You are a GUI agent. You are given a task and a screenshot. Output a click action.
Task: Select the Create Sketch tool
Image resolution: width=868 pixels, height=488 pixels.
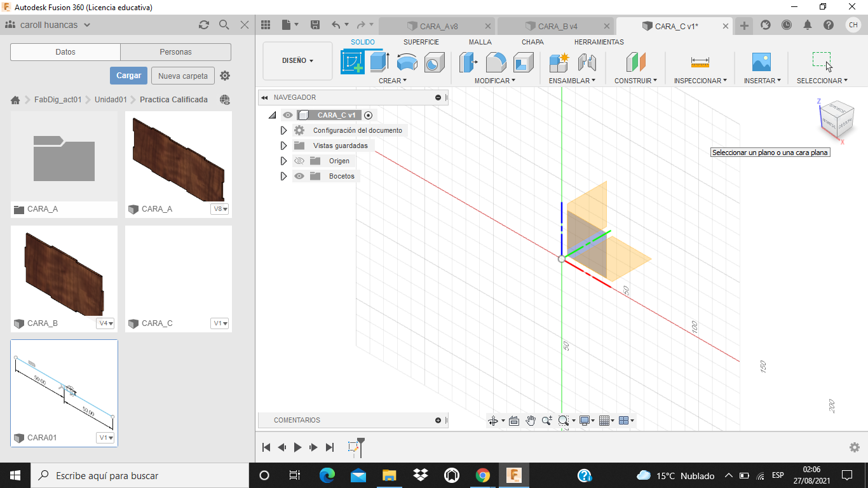(353, 62)
